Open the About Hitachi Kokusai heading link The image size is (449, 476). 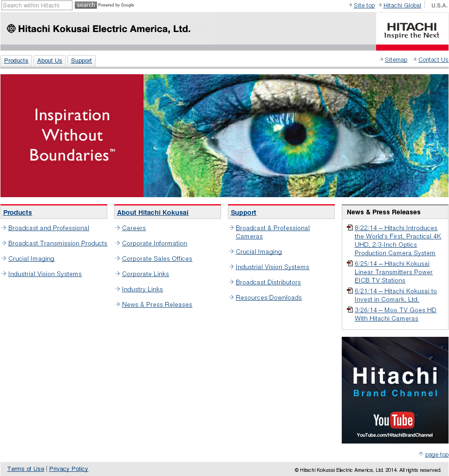tap(153, 212)
